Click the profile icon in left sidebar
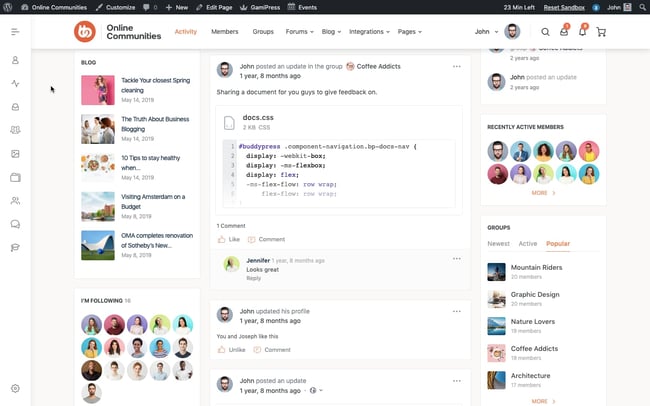The width and height of the screenshot is (650, 406). (x=15, y=60)
